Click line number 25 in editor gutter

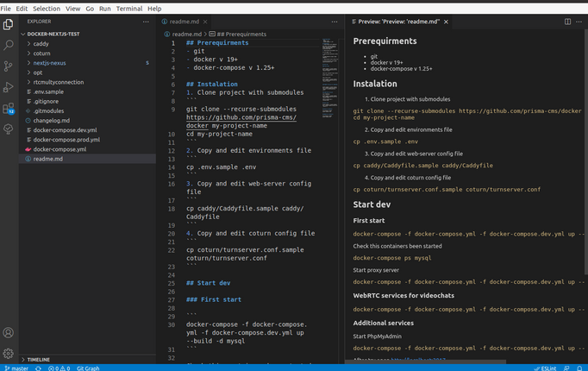click(x=172, y=283)
